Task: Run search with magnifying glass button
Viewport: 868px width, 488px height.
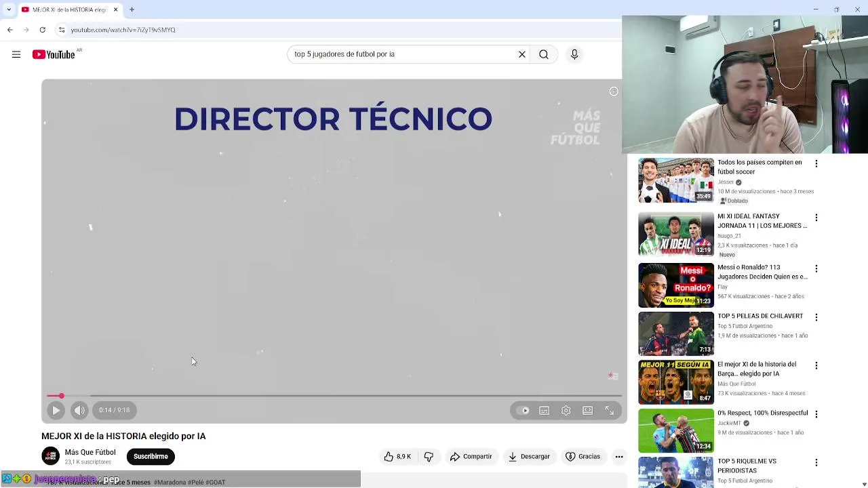Action: [x=544, y=54]
